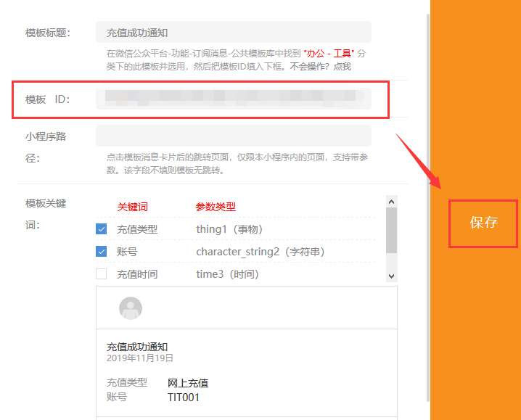Select the thing1（事物） parameter type
Image resolution: width=521 pixels, height=420 pixels.
(x=229, y=229)
